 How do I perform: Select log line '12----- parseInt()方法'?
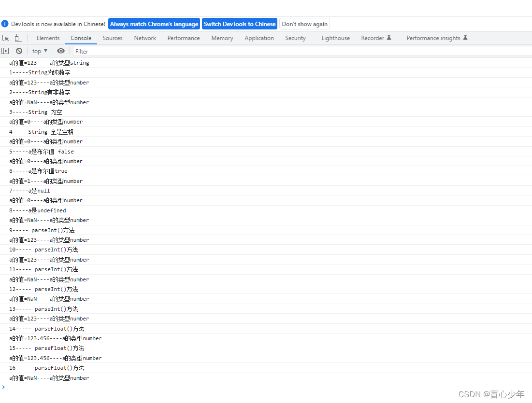(43, 289)
